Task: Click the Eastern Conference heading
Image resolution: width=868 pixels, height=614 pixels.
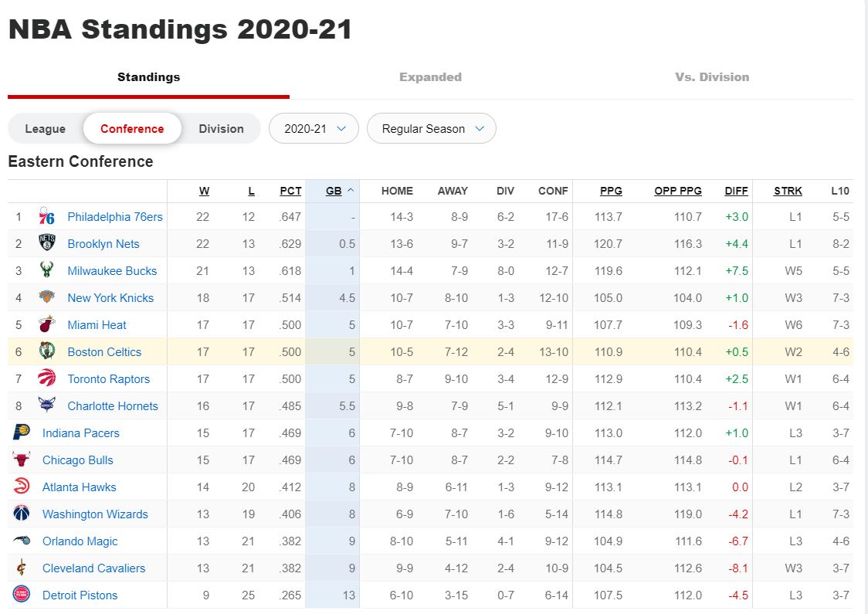Action: (x=81, y=161)
